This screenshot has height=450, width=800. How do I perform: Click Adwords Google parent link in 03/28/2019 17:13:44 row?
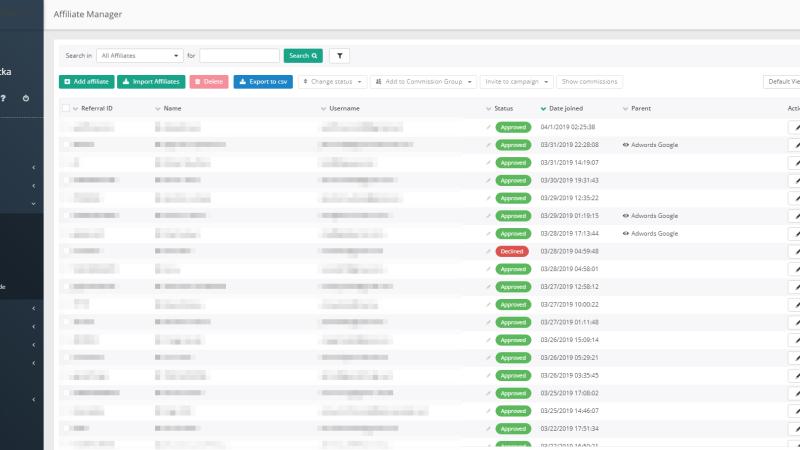[655, 234]
